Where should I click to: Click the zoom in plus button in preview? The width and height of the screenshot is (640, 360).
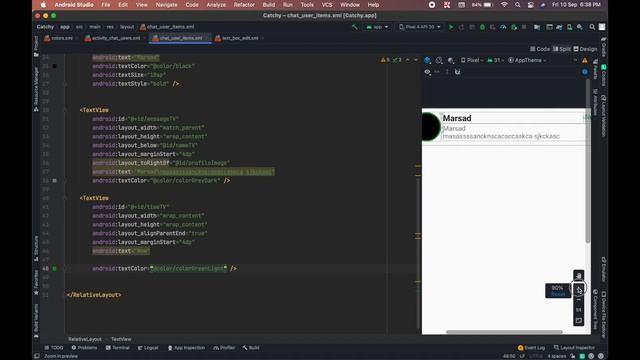point(579,290)
